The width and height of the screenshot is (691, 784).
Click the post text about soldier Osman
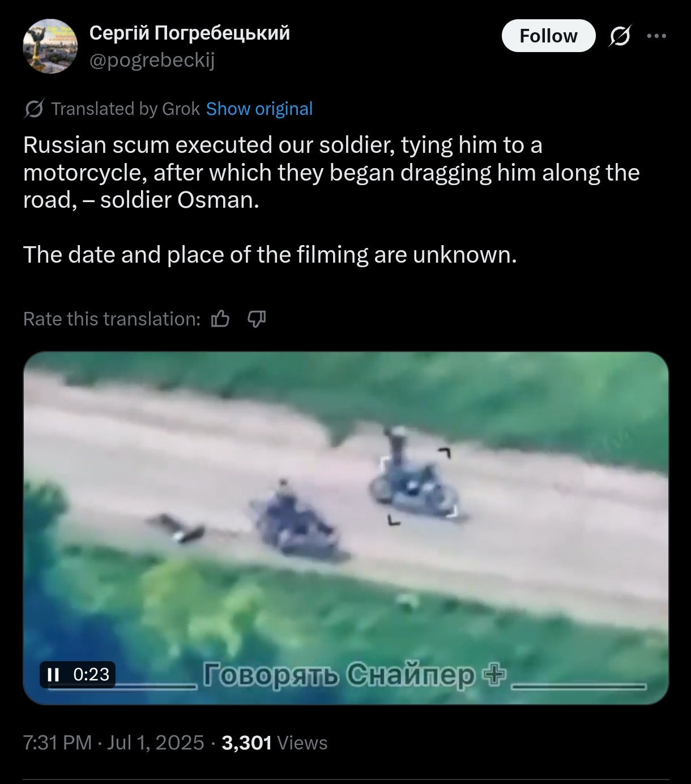331,173
